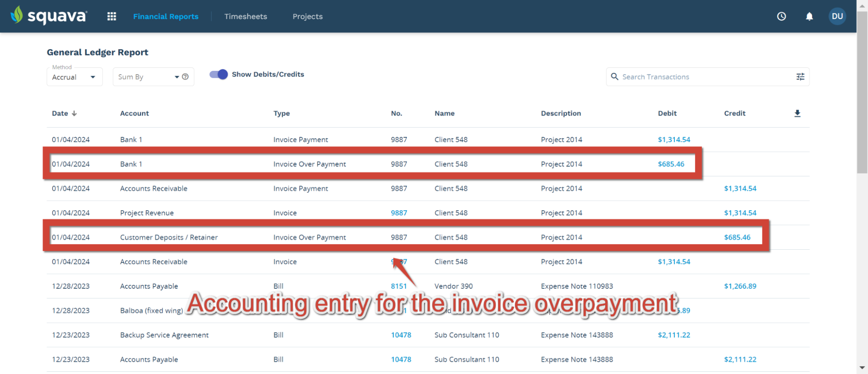Open bill number 8151 link
This screenshot has width=868, height=374.
399,286
